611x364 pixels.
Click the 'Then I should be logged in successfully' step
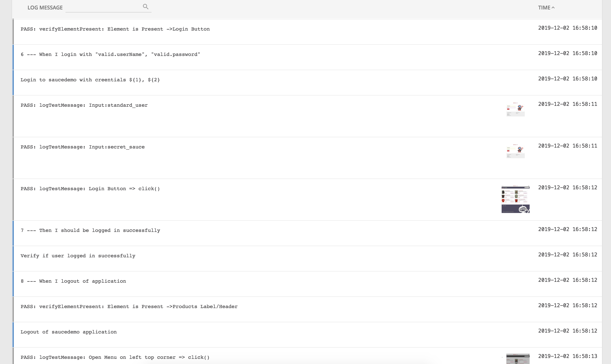click(x=90, y=230)
